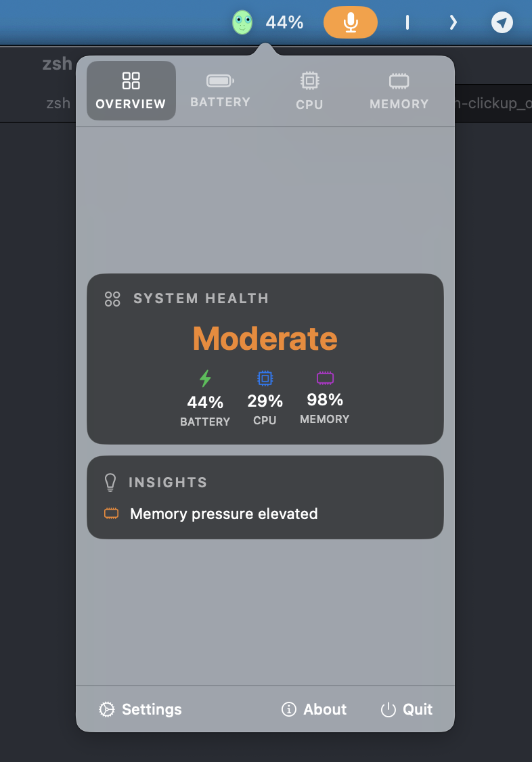Click the green battery bolt icon

[206, 378]
